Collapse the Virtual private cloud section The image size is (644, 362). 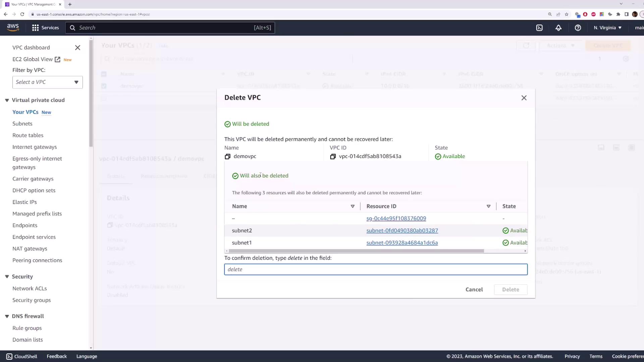tap(7, 100)
